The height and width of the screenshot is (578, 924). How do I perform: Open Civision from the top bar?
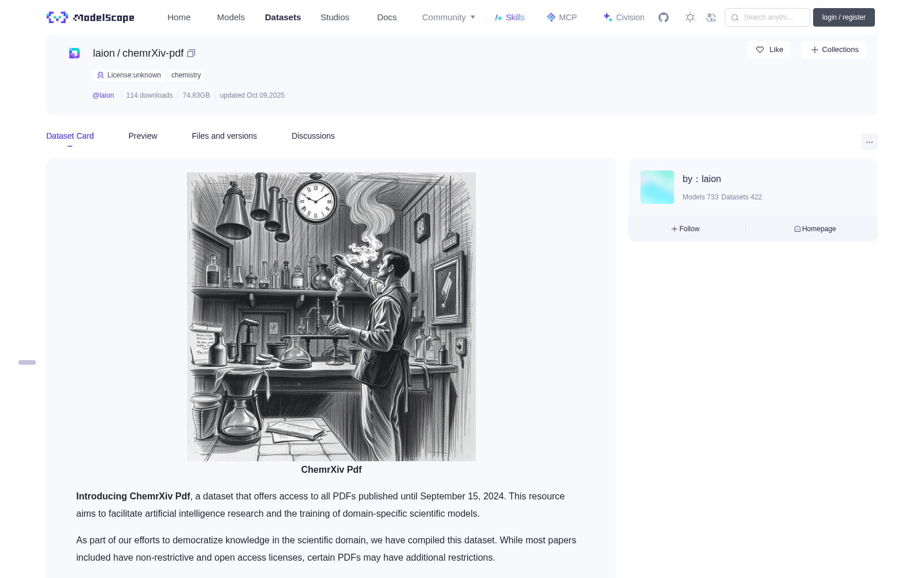624,17
